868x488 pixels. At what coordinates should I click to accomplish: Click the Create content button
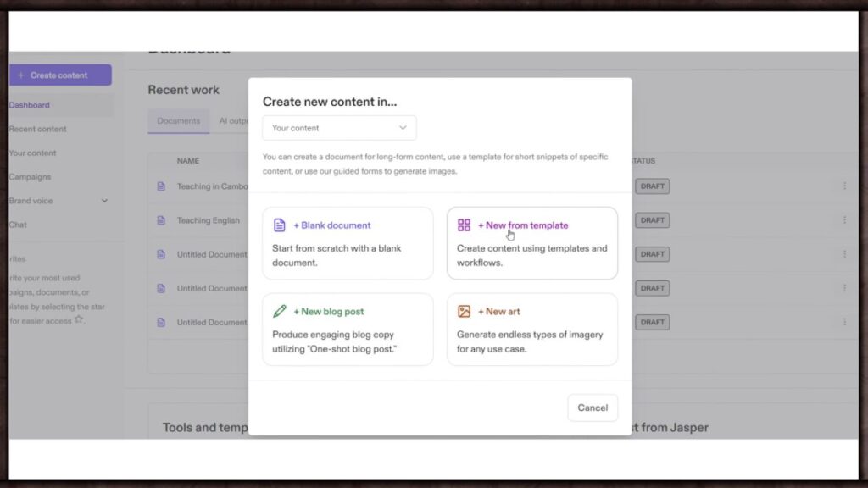point(60,75)
